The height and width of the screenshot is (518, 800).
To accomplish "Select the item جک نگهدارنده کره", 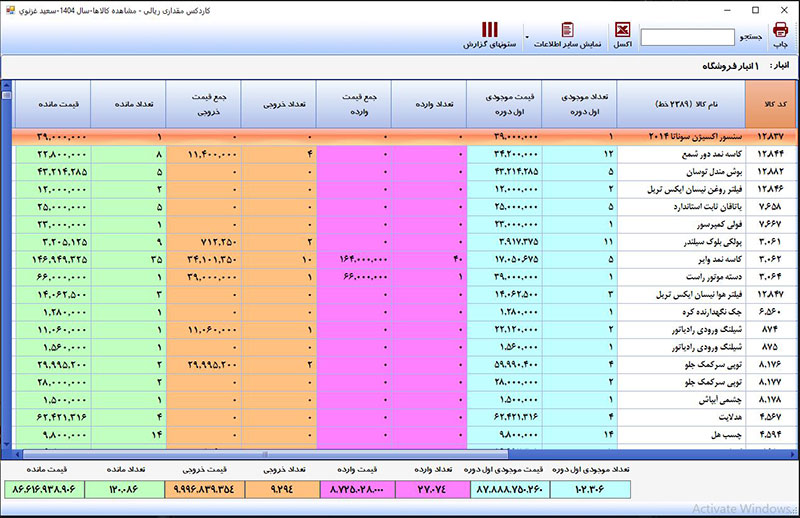I will point(712,312).
